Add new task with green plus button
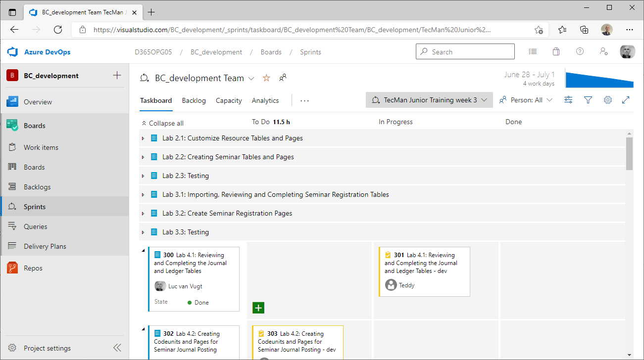 click(258, 308)
